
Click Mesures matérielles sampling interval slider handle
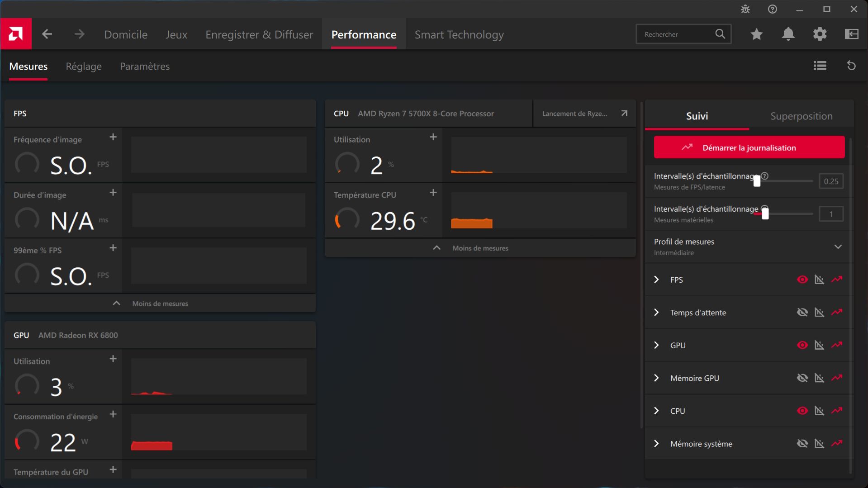pyautogui.click(x=765, y=213)
